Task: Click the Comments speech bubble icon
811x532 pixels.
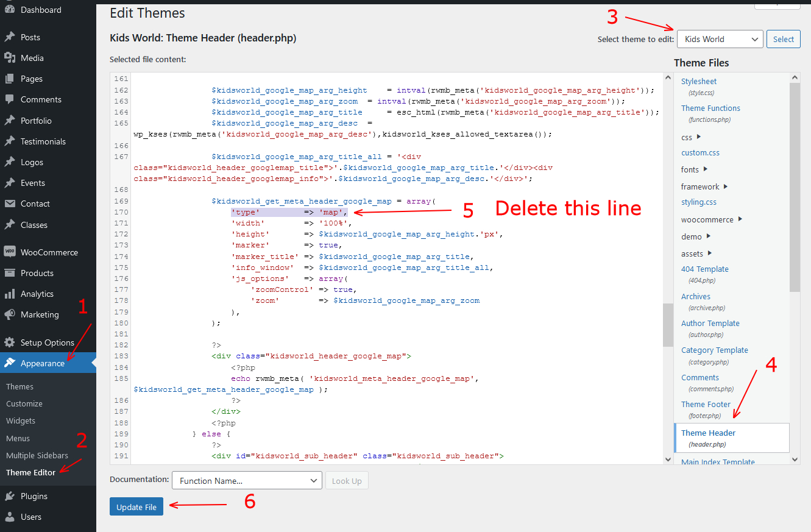Action: [10, 99]
